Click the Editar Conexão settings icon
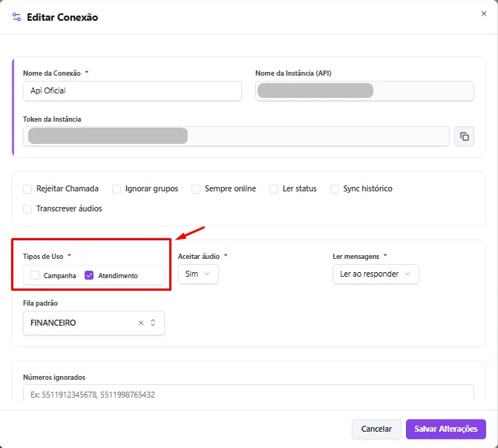Screen dimensions: 498x448 click(16, 17)
